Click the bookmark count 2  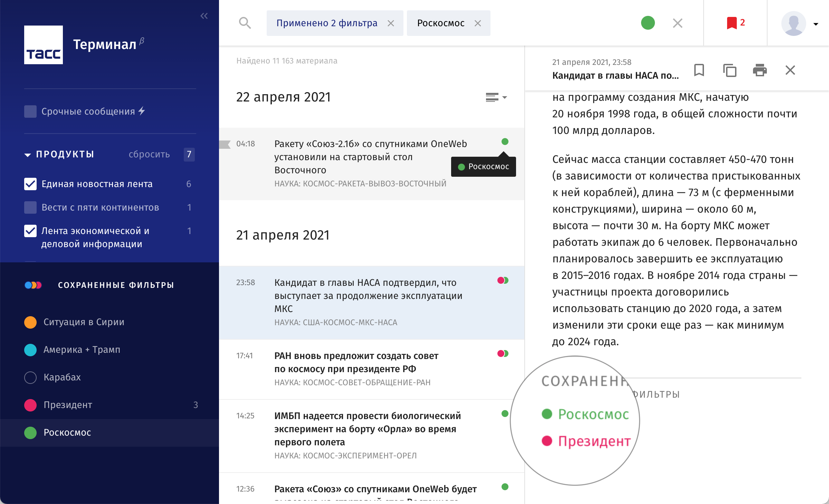[743, 22]
